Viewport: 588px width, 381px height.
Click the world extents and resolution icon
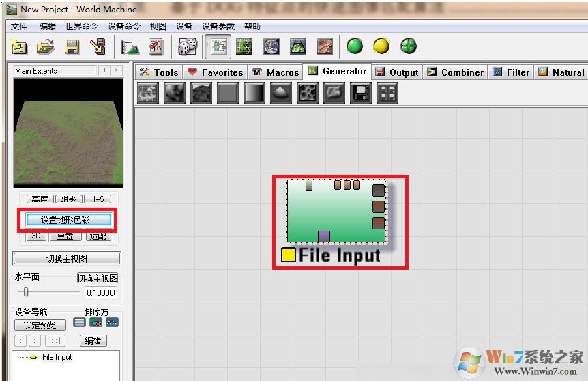(x=130, y=47)
